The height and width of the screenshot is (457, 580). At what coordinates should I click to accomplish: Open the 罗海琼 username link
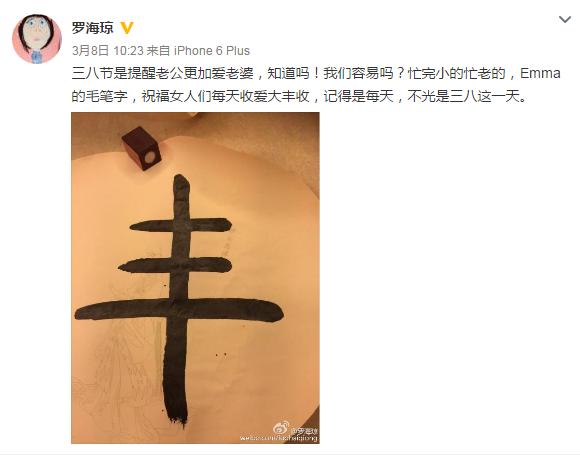click(x=92, y=28)
